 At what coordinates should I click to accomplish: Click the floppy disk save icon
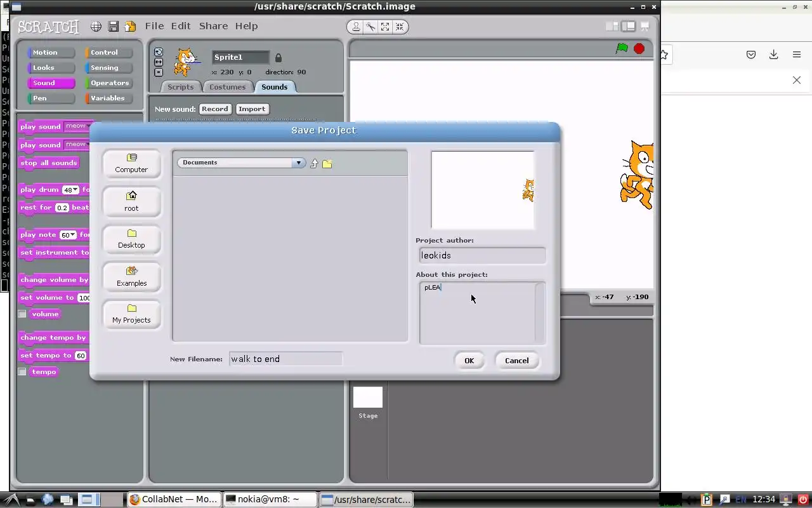point(113,26)
